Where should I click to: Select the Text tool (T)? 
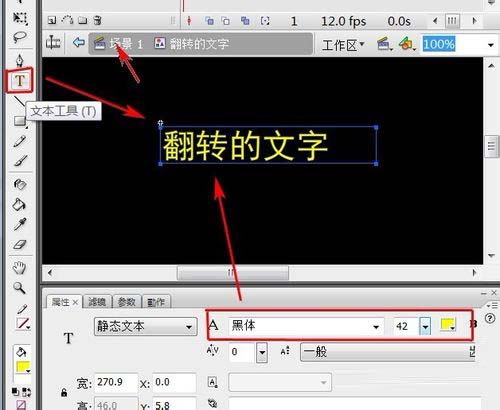pyautogui.click(x=20, y=80)
